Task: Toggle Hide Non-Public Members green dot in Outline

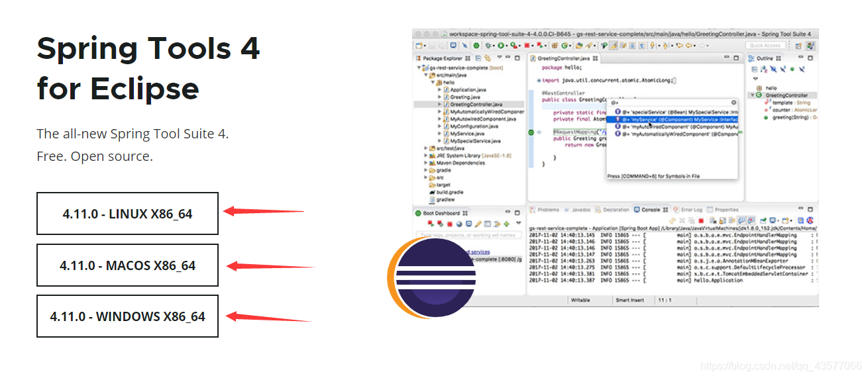Action: [x=792, y=69]
